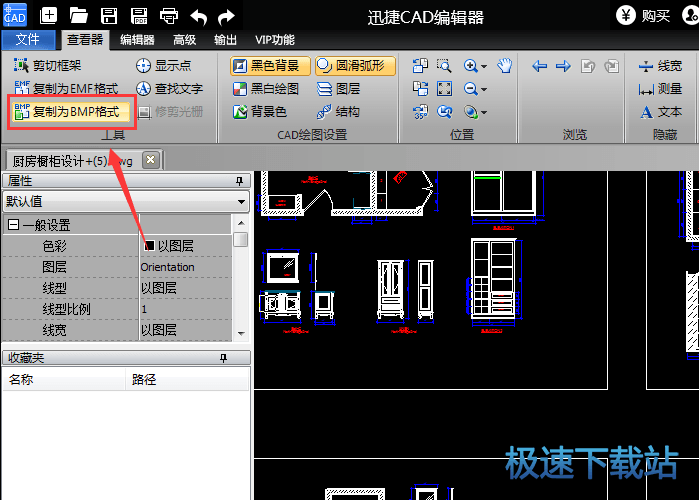This screenshot has width=699, height=500.
Task: Click the new file icon in title bar
Action: [x=48, y=16]
